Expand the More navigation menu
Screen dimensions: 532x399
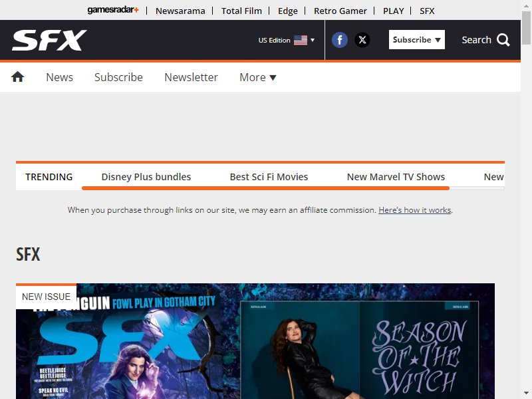[258, 77]
